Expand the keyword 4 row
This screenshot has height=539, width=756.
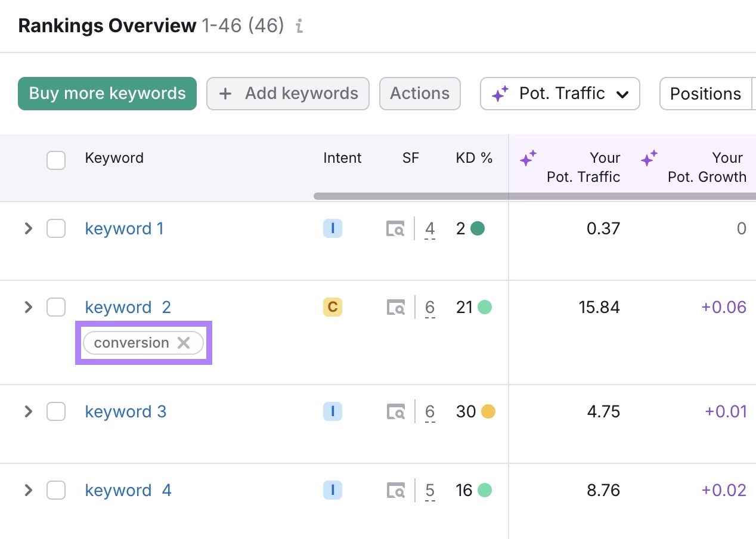(27, 490)
